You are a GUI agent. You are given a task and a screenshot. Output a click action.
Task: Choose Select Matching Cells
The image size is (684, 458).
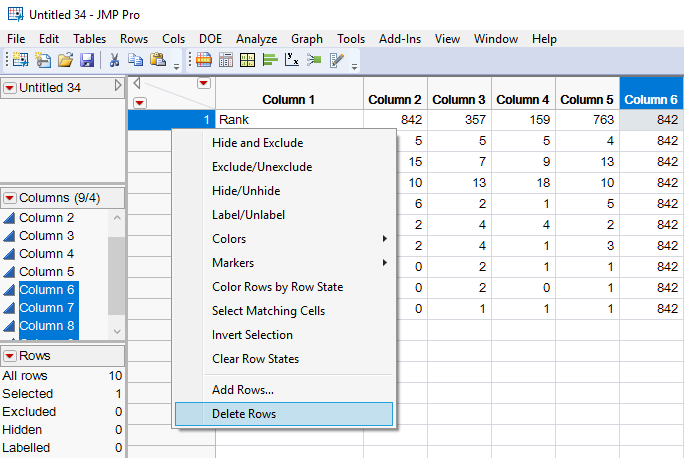(x=284, y=311)
